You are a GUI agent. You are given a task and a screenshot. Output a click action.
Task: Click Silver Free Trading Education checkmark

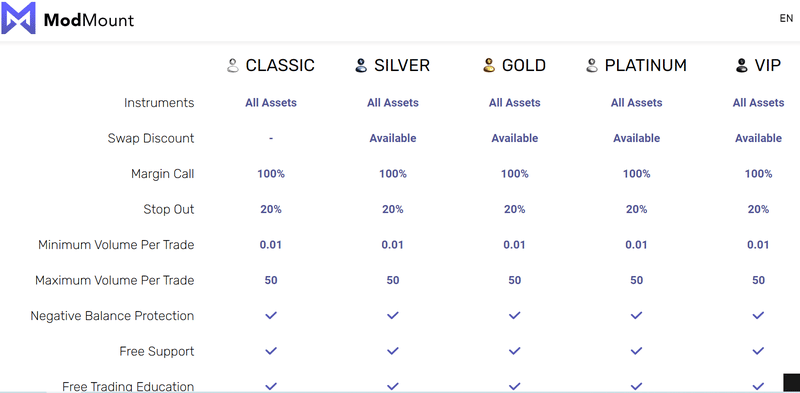[392, 386]
